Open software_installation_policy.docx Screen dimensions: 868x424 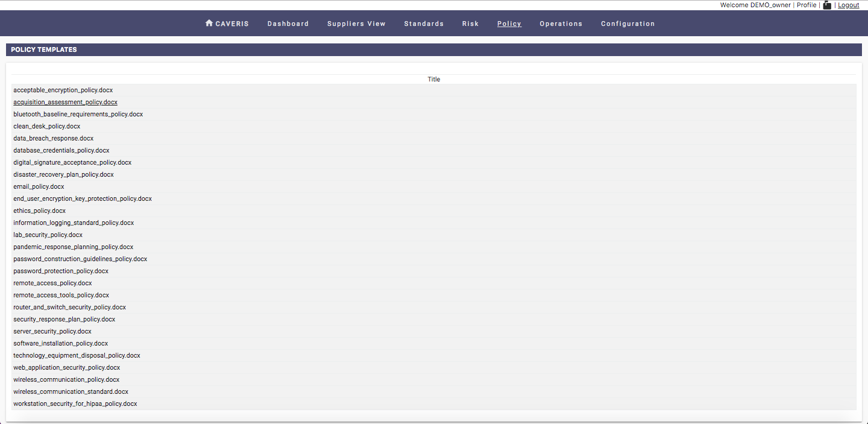(61, 343)
